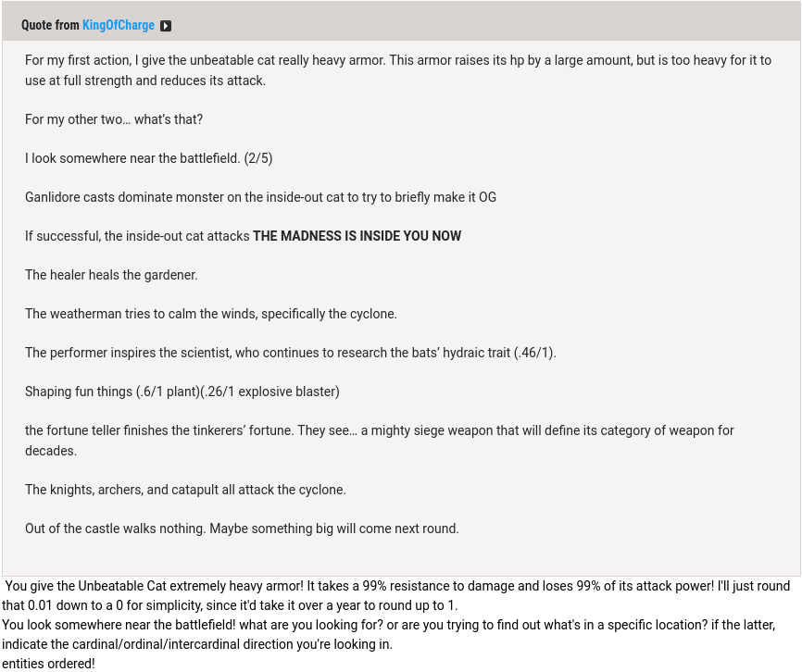Click the "You look somewhere near the battlefield!" reply
802x672 pixels.
pos(388,634)
